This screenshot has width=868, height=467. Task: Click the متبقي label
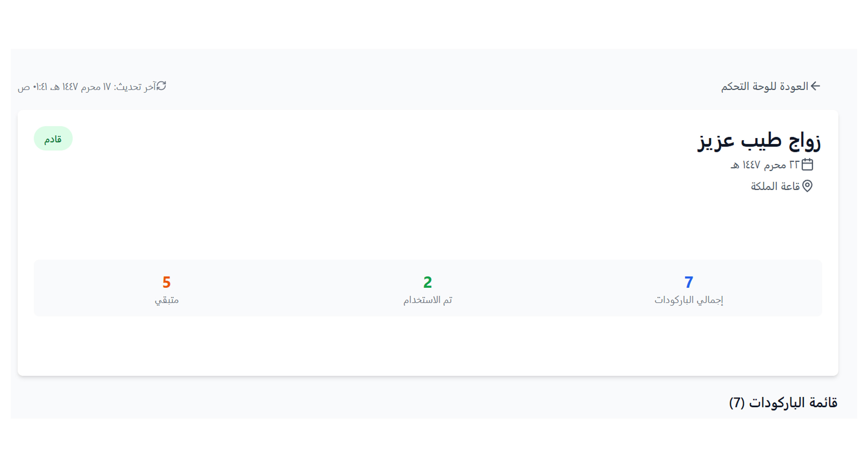click(166, 300)
